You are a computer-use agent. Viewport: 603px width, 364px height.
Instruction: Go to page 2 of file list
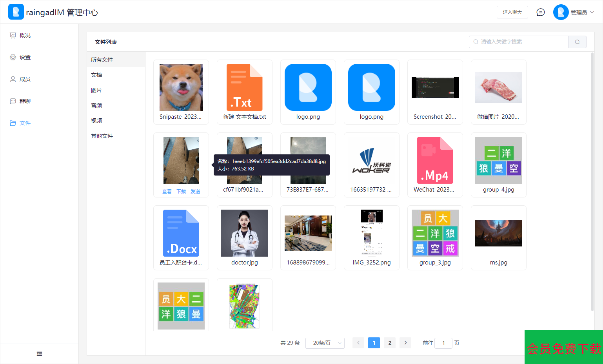pyautogui.click(x=390, y=343)
